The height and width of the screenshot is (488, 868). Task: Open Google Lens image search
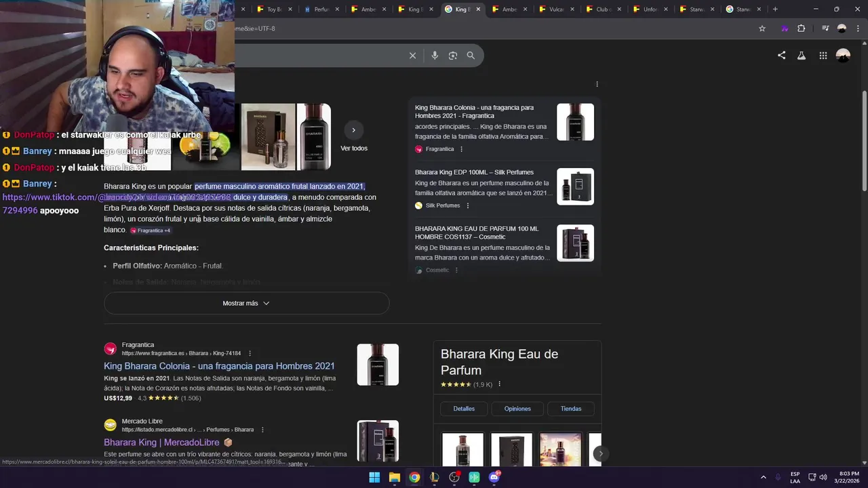click(453, 56)
